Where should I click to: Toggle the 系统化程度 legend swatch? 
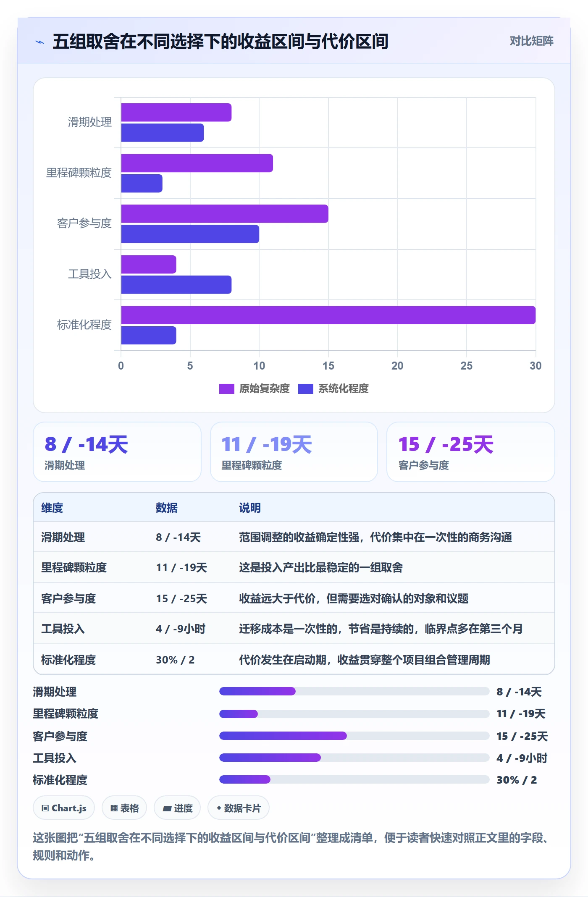306,389
